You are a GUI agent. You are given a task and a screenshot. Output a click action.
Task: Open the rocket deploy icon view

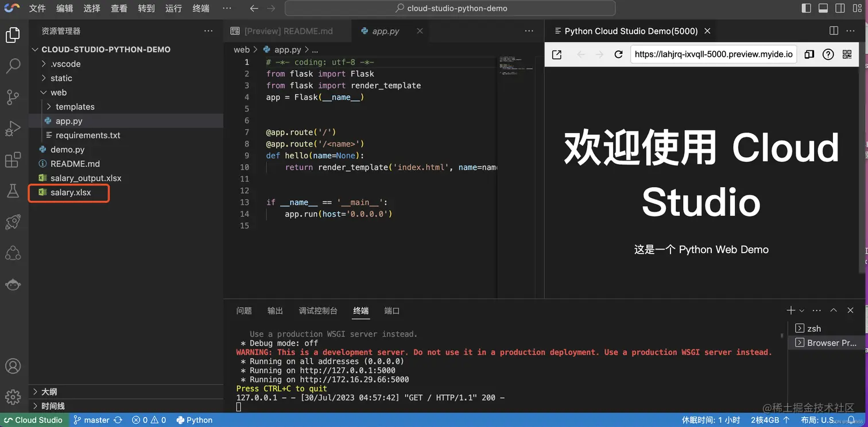click(x=13, y=222)
